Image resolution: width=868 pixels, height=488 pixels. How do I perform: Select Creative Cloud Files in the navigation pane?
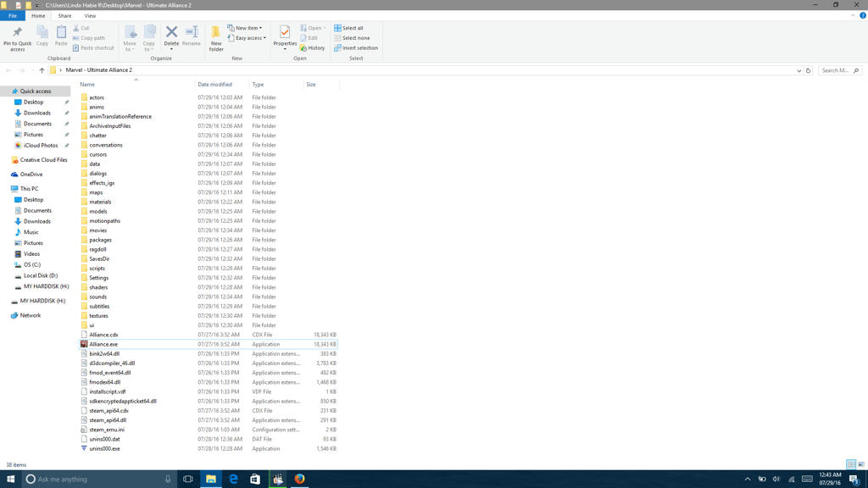[x=39, y=160]
